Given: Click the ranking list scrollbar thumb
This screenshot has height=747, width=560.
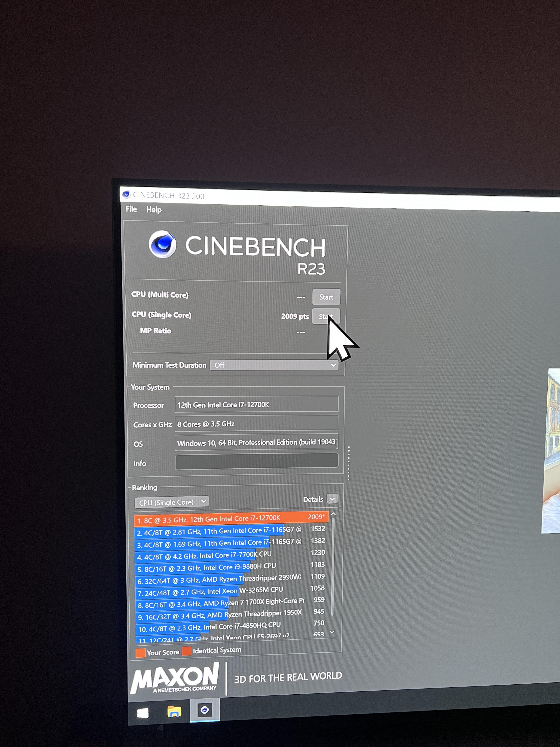Looking at the screenshot, I should point(333,567).
